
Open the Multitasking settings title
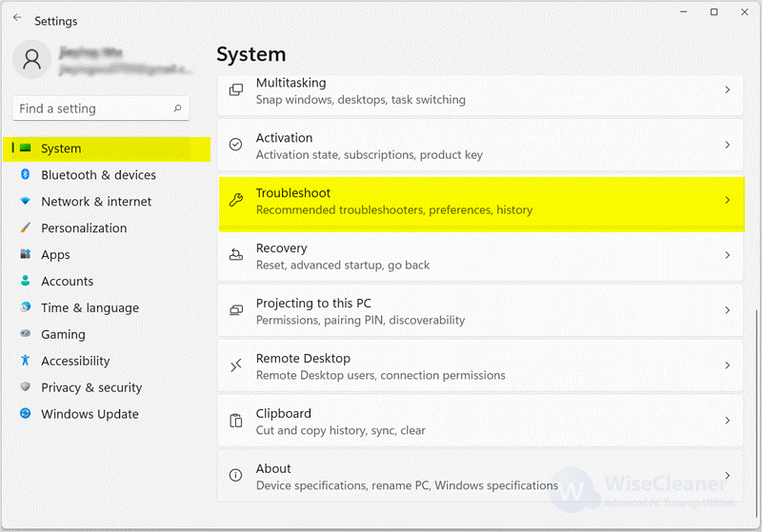point(291,83)
